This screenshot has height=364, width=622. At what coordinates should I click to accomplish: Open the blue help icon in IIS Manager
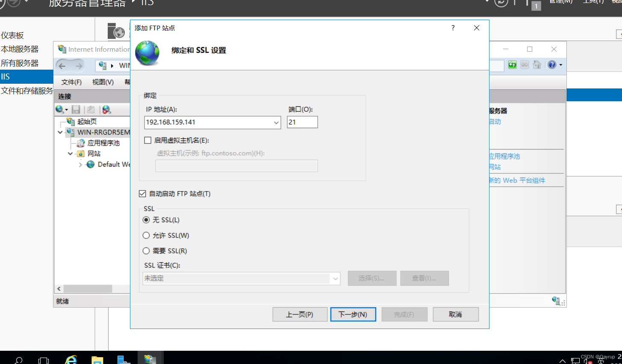[552, 65]
